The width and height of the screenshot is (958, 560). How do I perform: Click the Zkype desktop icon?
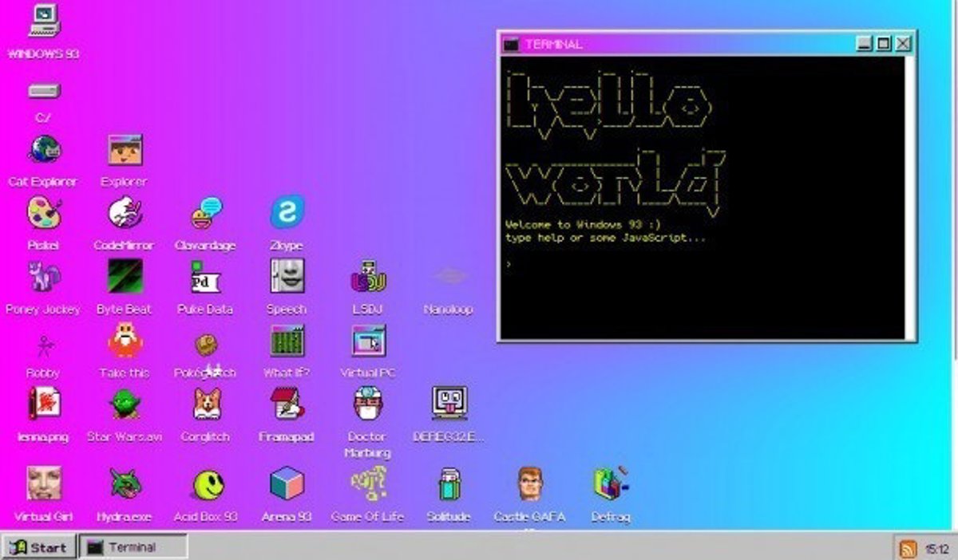[287, 213]
